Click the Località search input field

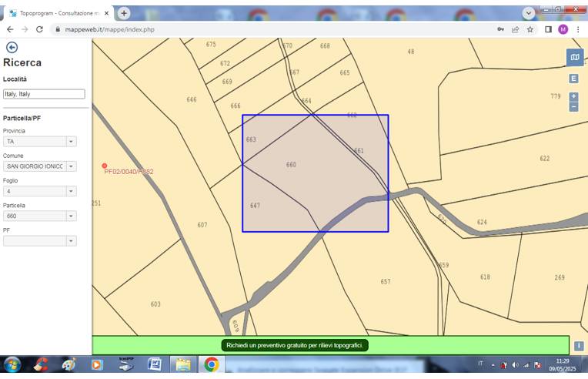(44, 94)
